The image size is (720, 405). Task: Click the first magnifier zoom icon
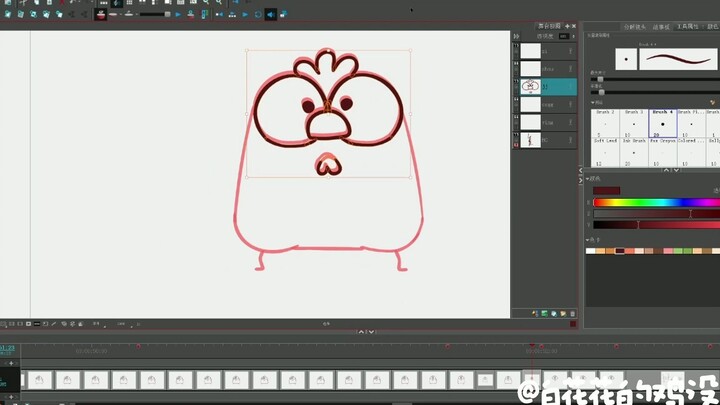(206, 2)
